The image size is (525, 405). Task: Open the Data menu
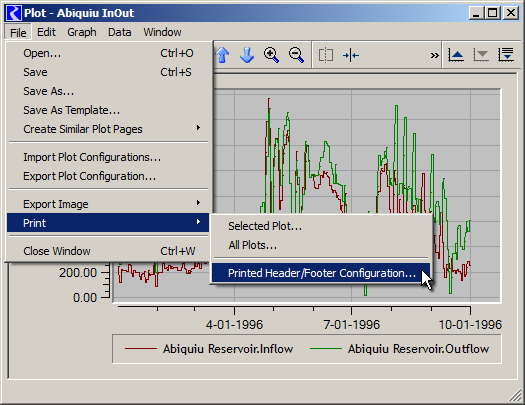(120, 32)
